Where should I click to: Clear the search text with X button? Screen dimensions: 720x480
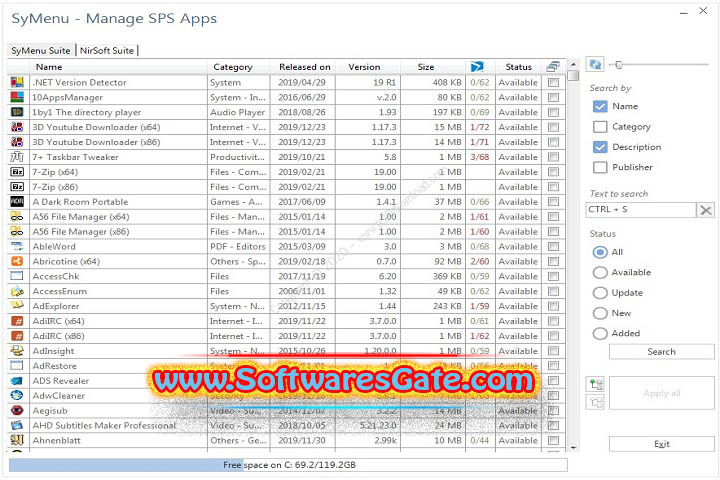[706, 210]
